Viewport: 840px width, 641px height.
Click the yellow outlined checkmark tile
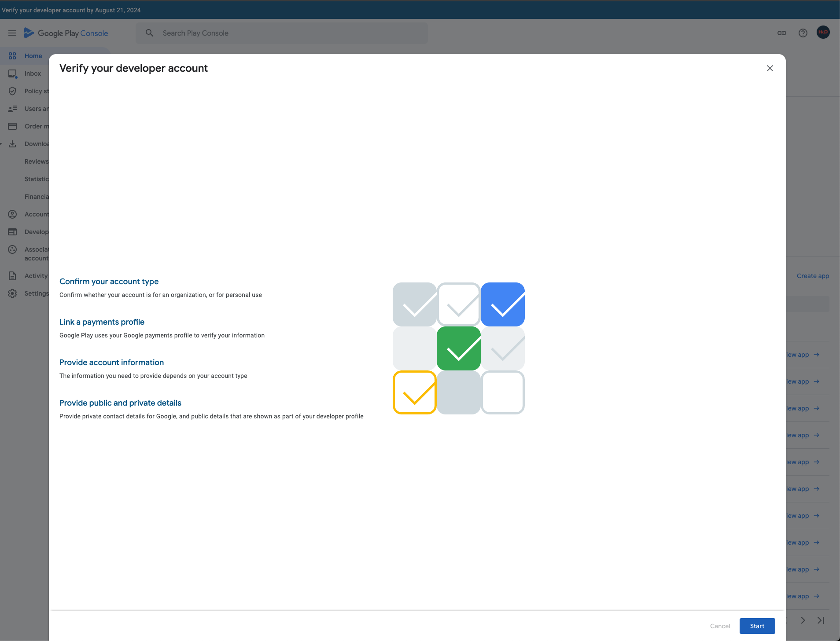(x=414, y=392)
